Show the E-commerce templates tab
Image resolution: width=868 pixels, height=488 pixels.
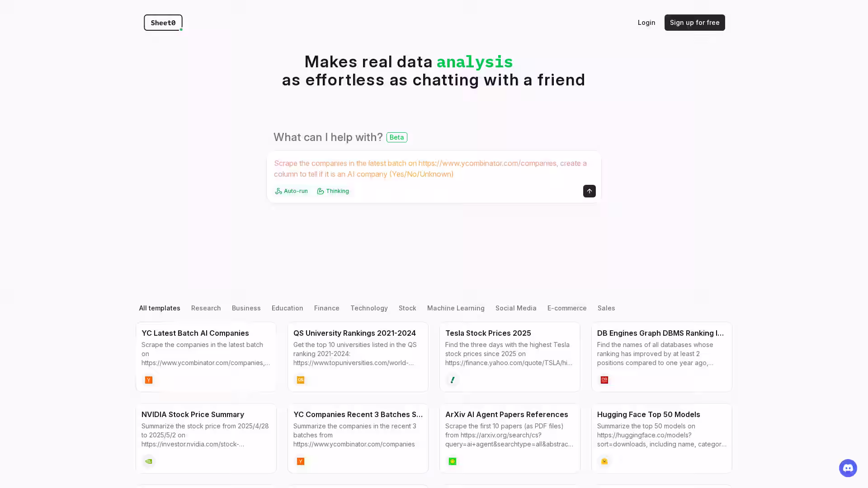567,308
